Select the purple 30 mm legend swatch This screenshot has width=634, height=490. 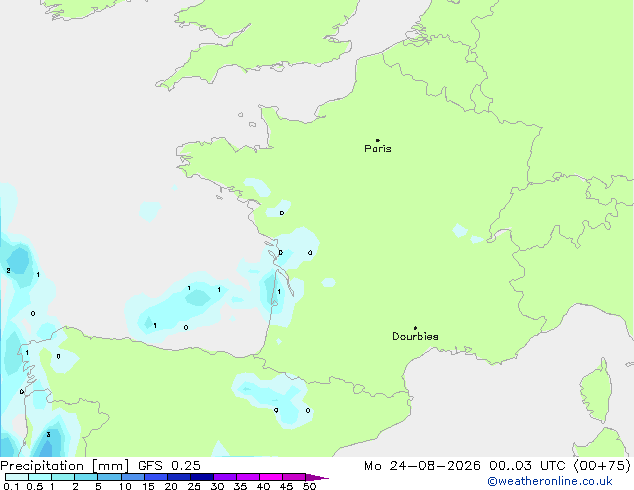coord(225,477)
